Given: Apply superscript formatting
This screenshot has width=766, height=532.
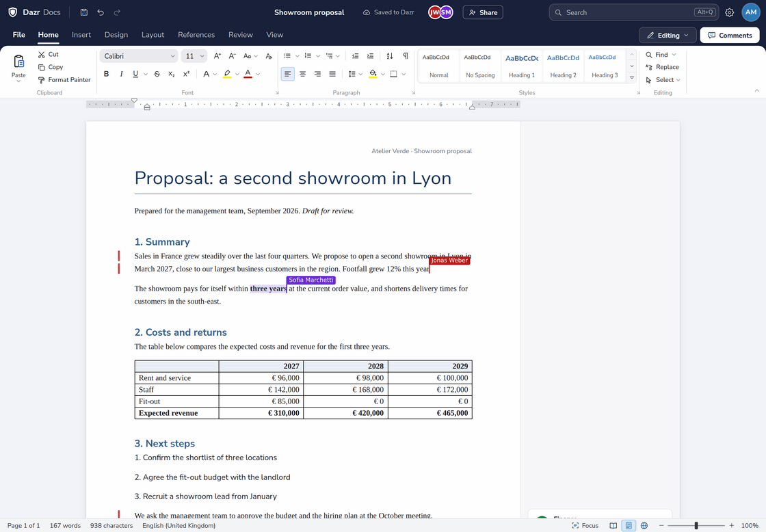Looking at the screenshot, I should click(x=186, y=74).
